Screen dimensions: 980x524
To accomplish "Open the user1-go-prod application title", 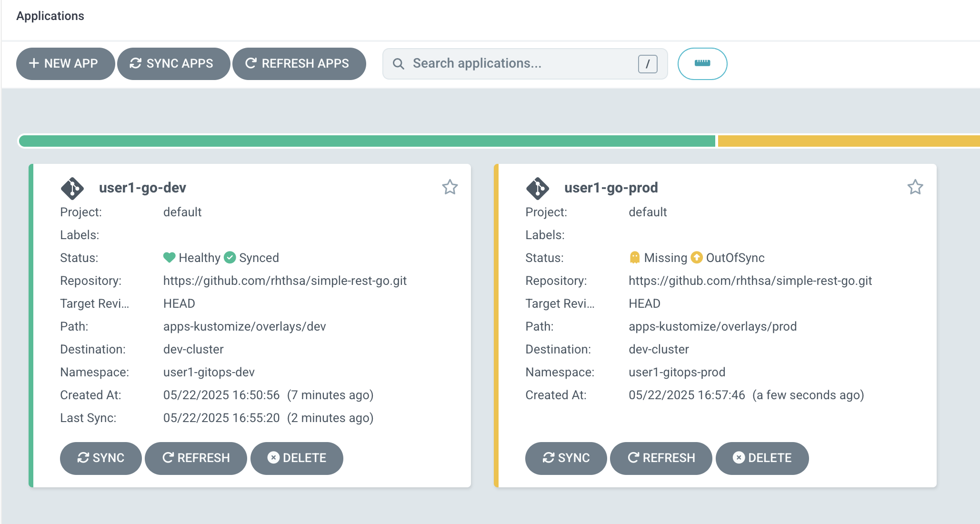I will click(611, 188).
